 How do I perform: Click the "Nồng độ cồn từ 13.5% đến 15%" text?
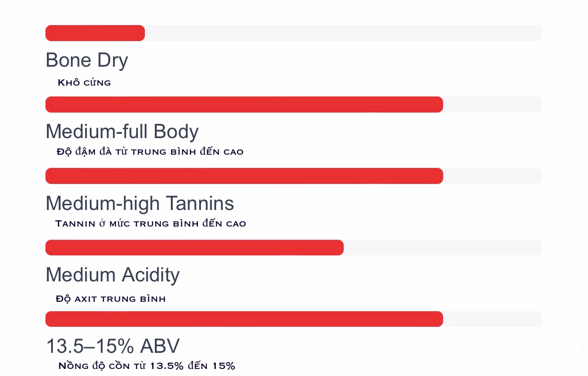[147, 366]
